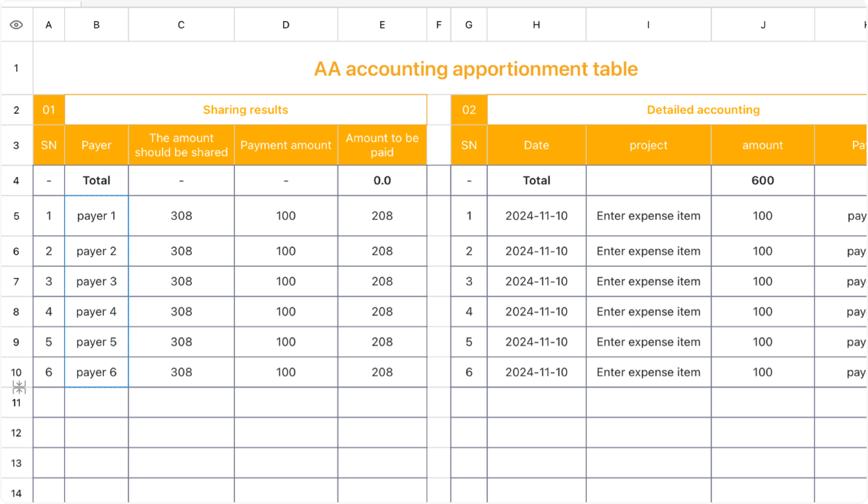The width and height of the screenshot is (868, 504).
Task: Click the 2024-11-10 date in detail row 4
Action: point(536,312)
